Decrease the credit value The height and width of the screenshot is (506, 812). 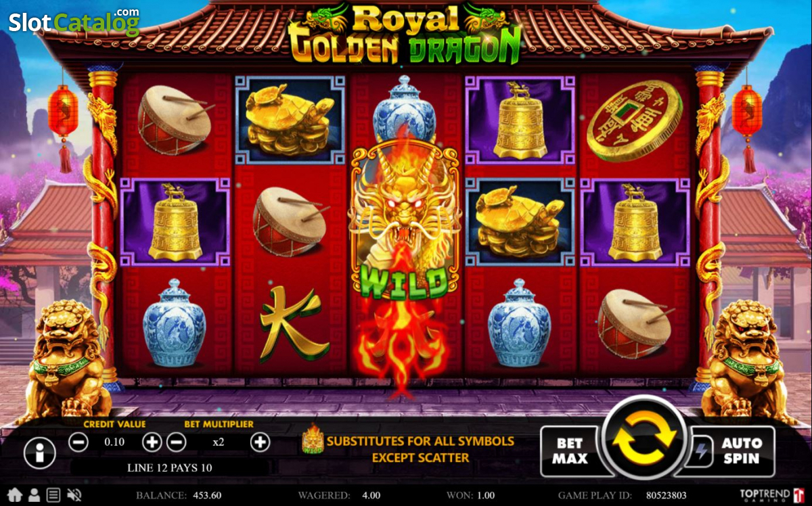click(x=78, y=442)
